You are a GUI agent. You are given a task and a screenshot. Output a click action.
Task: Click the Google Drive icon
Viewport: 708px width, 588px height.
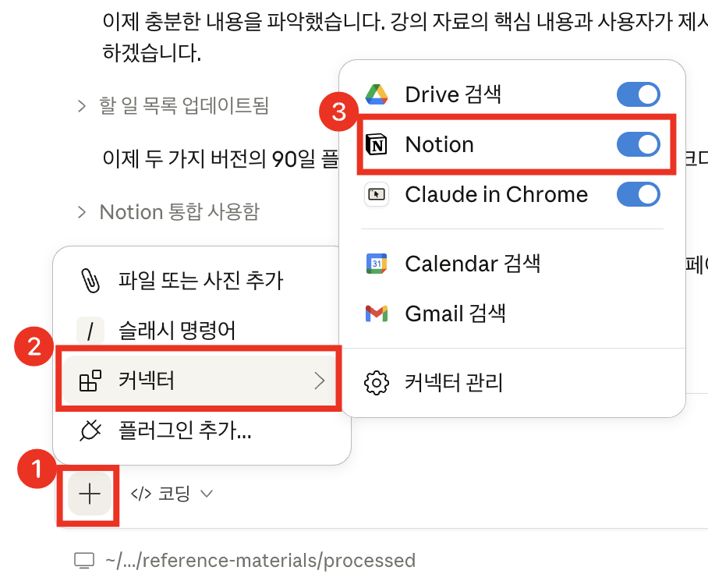pos(378,94)
